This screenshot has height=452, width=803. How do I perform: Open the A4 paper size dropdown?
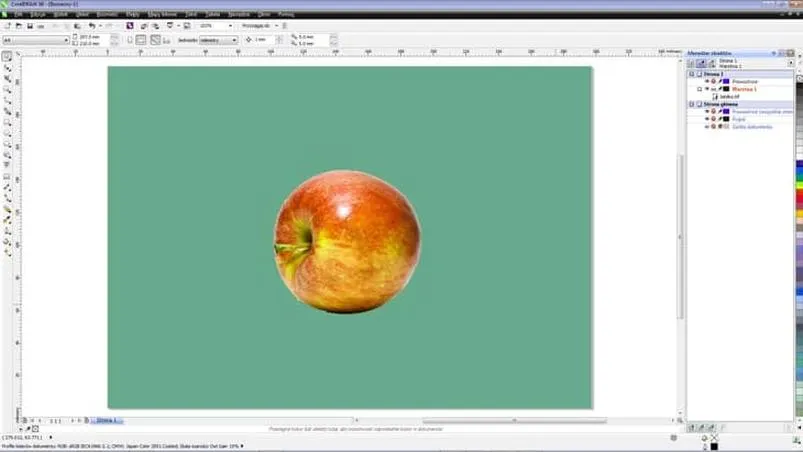pyautogui.click(x=66, y=40)
